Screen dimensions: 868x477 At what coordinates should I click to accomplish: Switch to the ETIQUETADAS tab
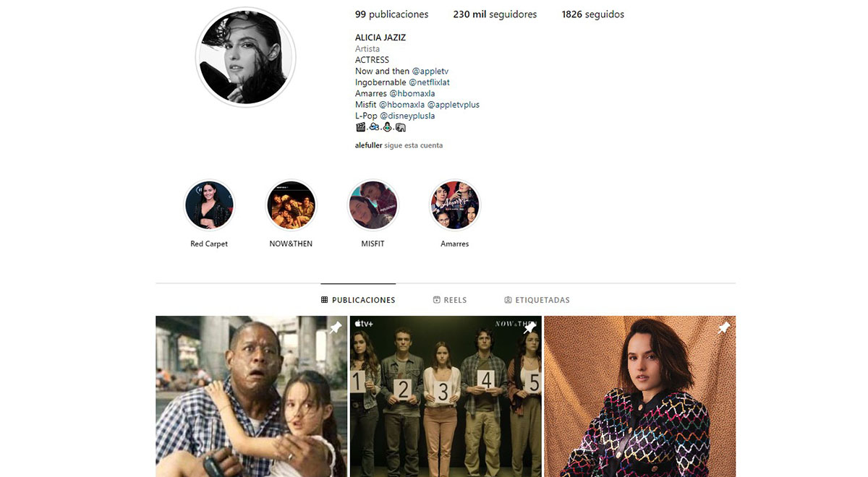(537, 300)
